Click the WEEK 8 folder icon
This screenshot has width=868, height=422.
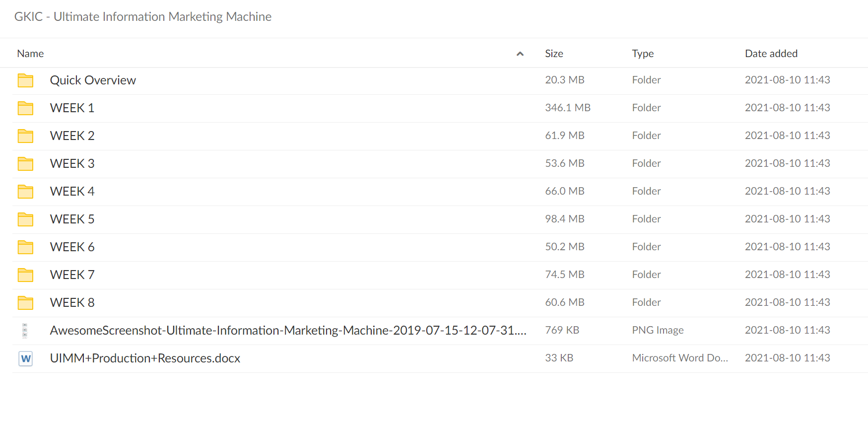[x=25, y=303]
